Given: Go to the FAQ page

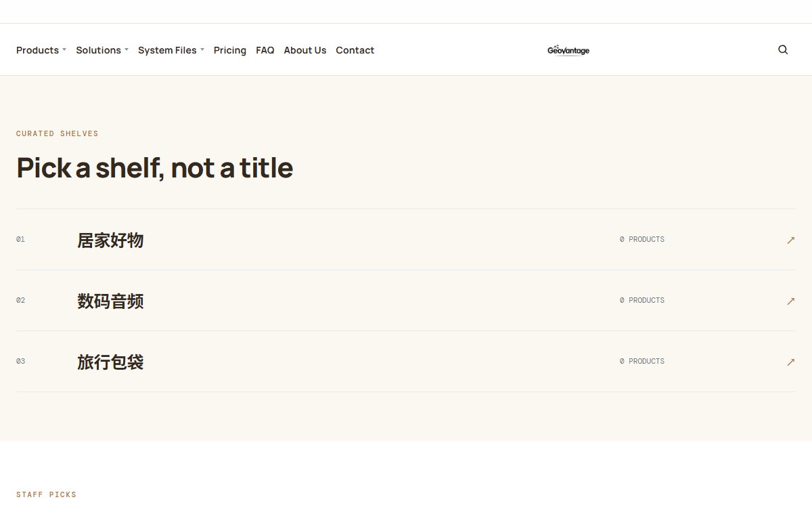Looking at the screenshot, I should coord(265,50).
